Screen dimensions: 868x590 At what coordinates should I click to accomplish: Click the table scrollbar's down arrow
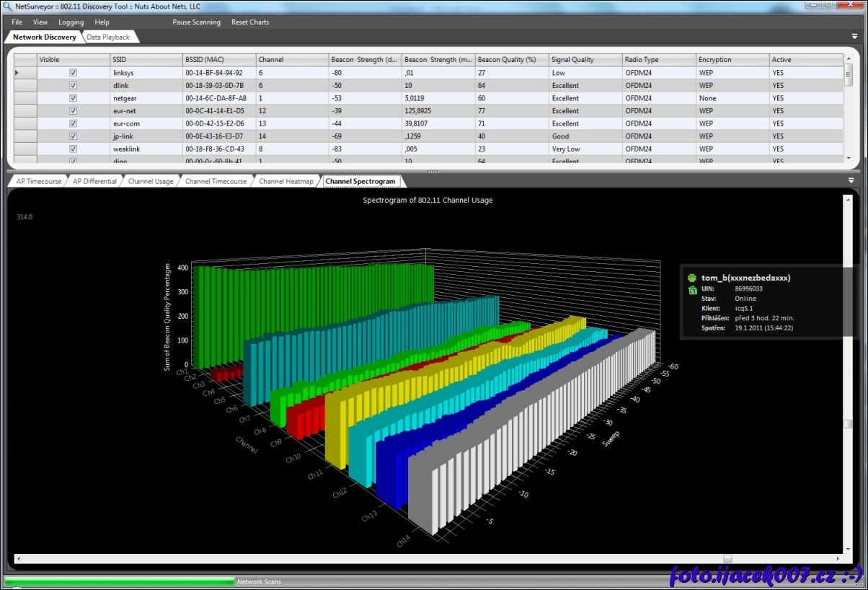click(x=849, y=158)
